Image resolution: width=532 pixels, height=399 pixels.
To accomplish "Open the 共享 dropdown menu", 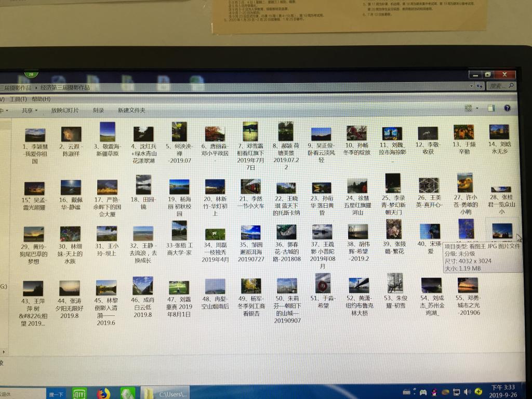I will pyautogui.click(x=30, y=111).
